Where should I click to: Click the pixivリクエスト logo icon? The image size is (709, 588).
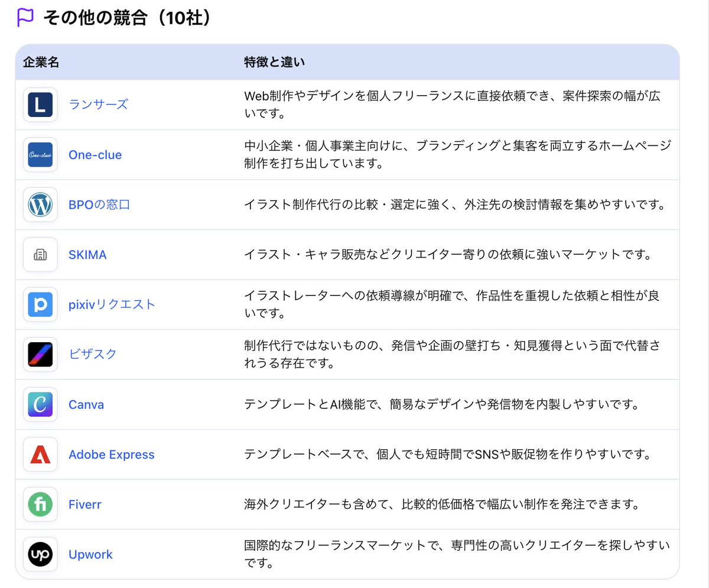[40, 305]
